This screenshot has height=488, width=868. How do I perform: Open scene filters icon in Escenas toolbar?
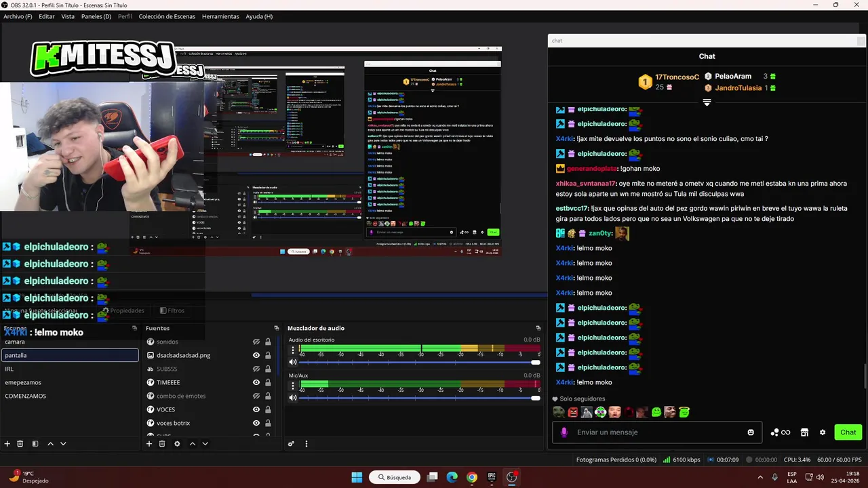click(35, 444)
